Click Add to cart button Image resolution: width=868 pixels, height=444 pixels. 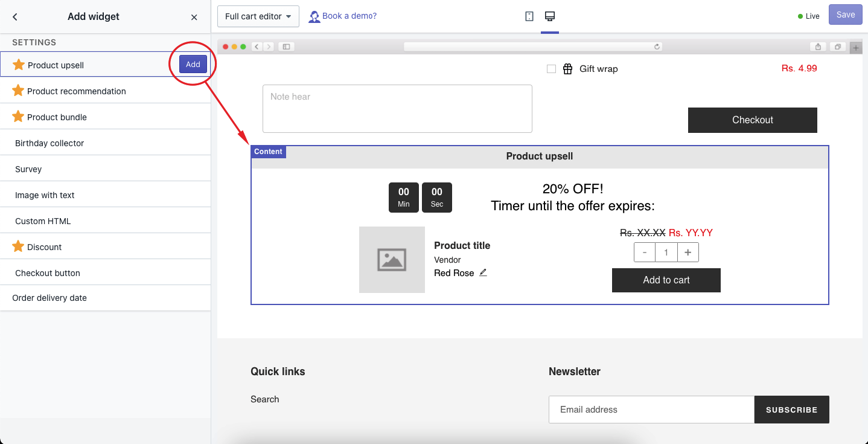(666, 280)
